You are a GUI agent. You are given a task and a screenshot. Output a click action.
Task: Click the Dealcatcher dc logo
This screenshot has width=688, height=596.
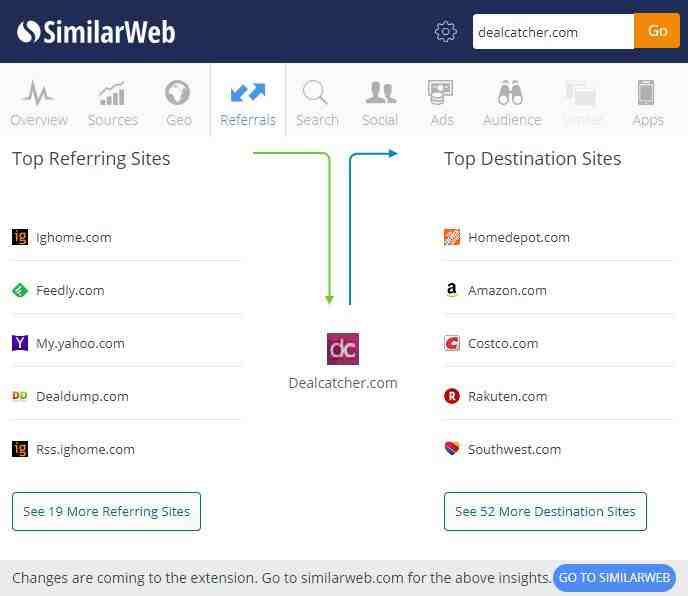[343, 349]
